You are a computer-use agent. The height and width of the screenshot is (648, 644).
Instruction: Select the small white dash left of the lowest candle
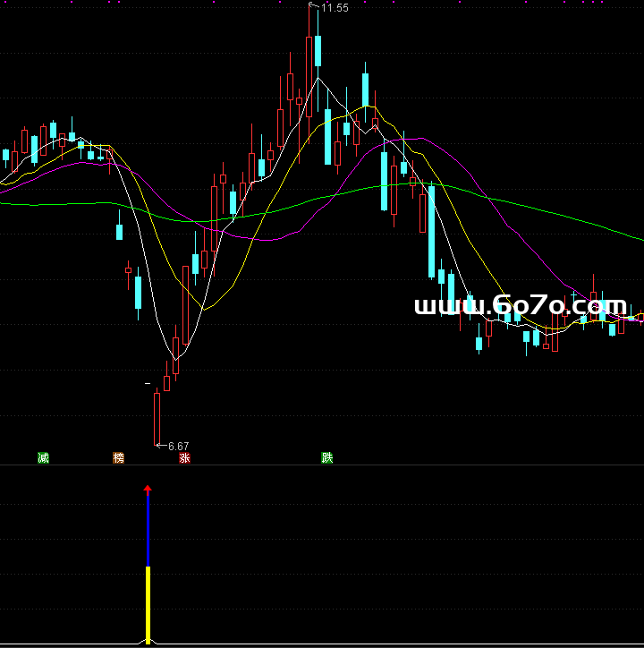click(148, 384)
